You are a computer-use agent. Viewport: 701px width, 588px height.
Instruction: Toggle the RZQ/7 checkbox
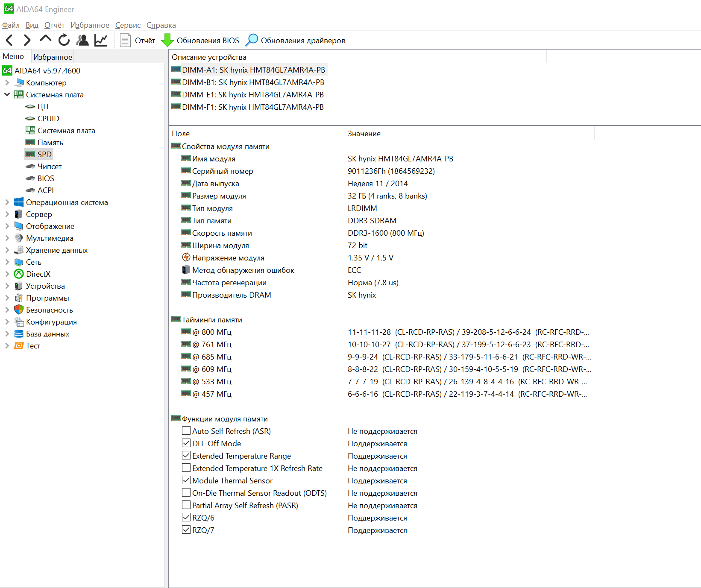click(x=186, y=530)
